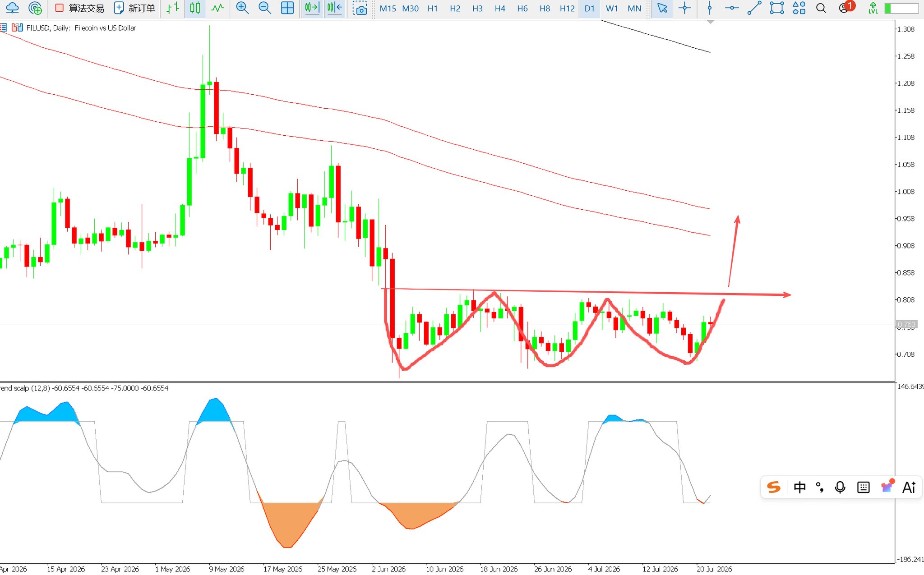Image resolution: width=924 pixels, height=575 pixels.
Task: Toggle 中 Chinese input mode
Action: (799, 487)
